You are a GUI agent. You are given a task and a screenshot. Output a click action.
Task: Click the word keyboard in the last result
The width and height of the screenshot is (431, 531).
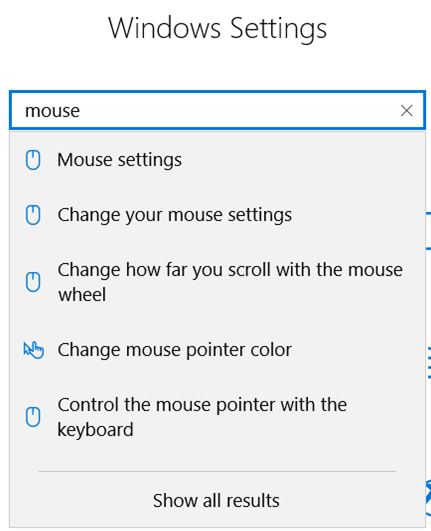[x=95, y=430]
